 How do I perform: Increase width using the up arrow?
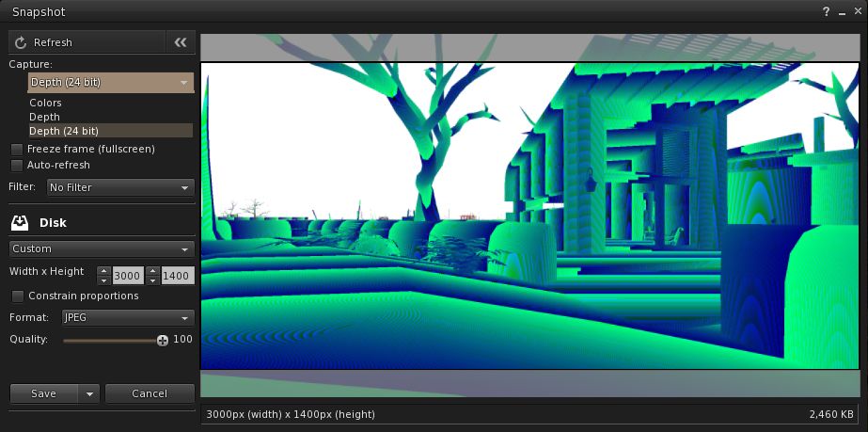tap(103, 271)
